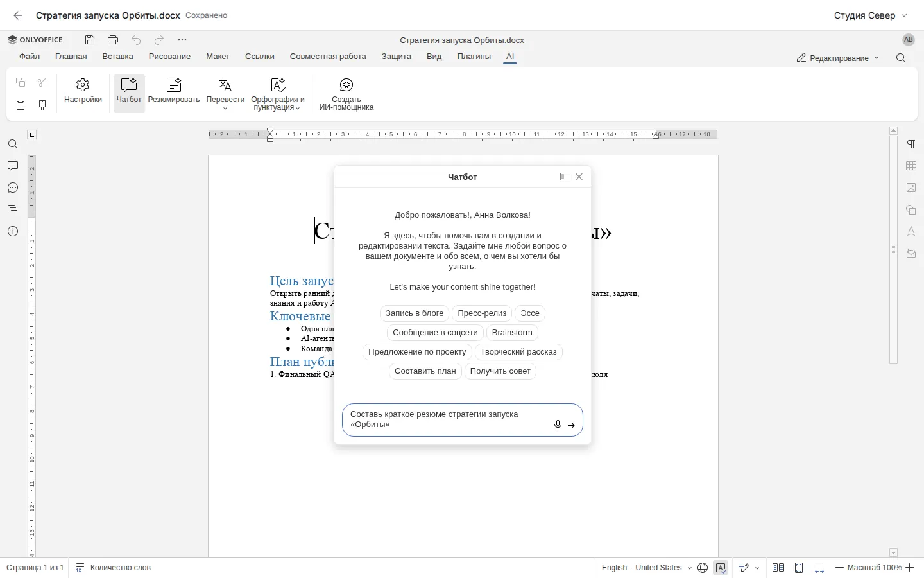Viewport: 924px width, 578px height.
Task: Switch to the Защита tab
Action: click(397, 57)
